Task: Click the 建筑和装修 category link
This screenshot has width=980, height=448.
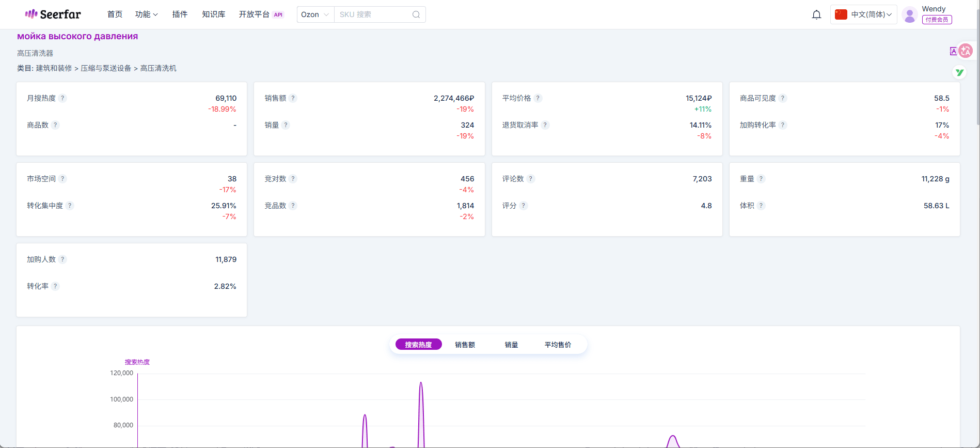Action: [x=54, y=68]
